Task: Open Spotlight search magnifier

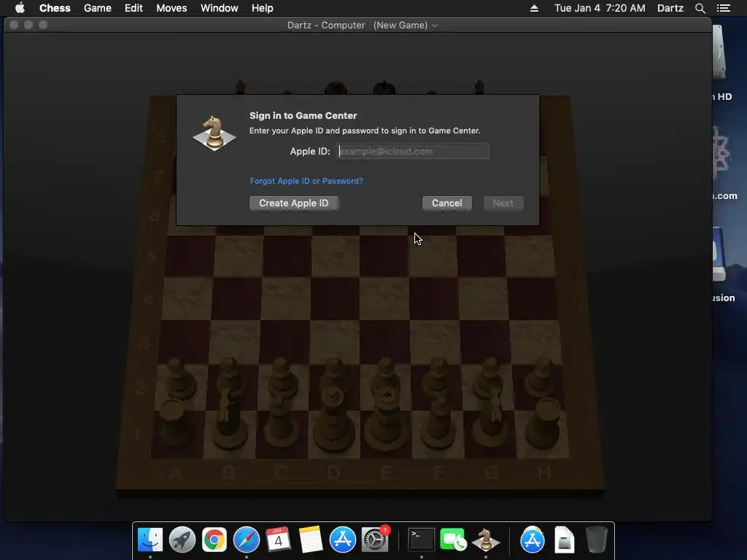Action: tap(700, 8)
